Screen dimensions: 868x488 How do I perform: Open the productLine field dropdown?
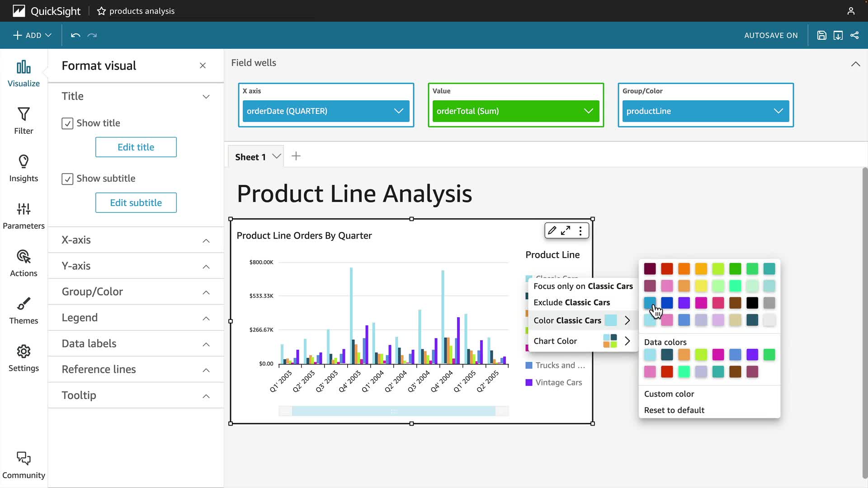click(705, 111)
